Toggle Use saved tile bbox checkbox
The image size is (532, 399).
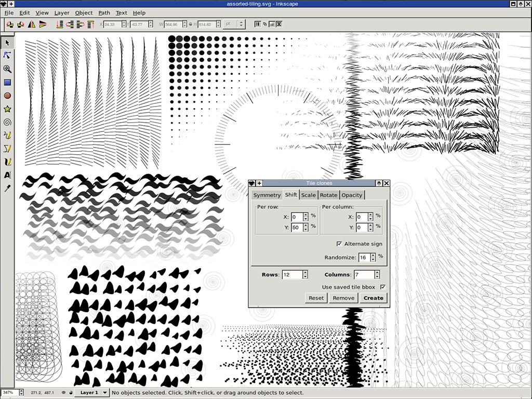click(383, 287)
